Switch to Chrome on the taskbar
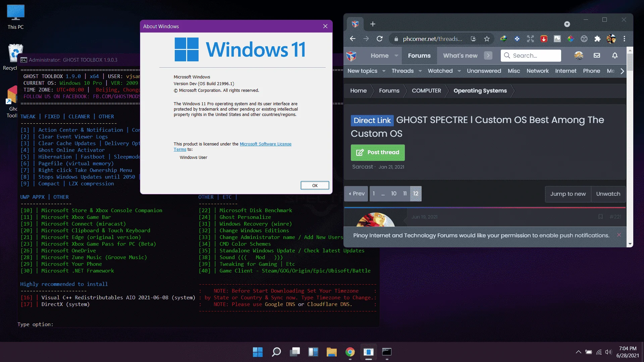Screen dimensions: 644x362 350,352
